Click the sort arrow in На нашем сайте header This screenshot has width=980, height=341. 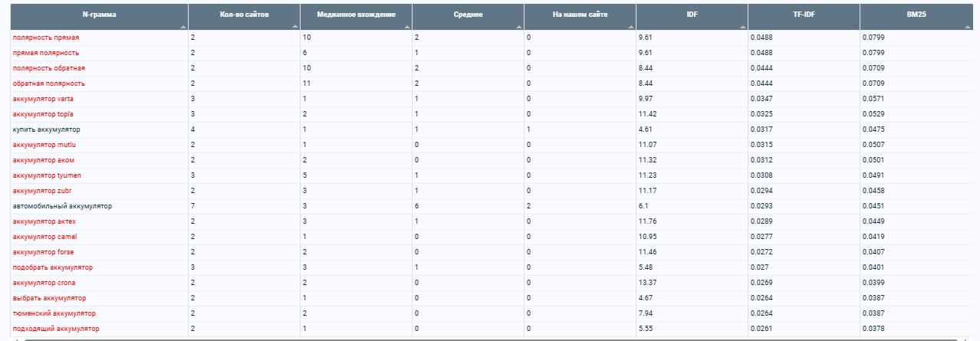click(630, 25)
